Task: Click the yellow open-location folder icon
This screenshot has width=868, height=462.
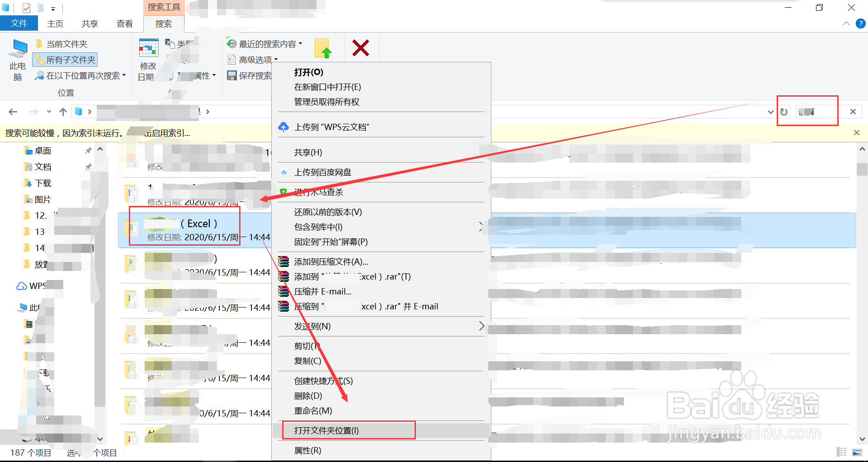Action: (324, 48)
